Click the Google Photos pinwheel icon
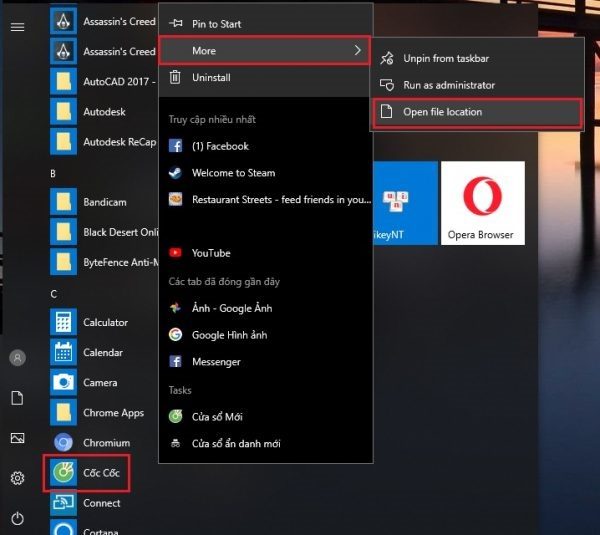 [176, 308]
